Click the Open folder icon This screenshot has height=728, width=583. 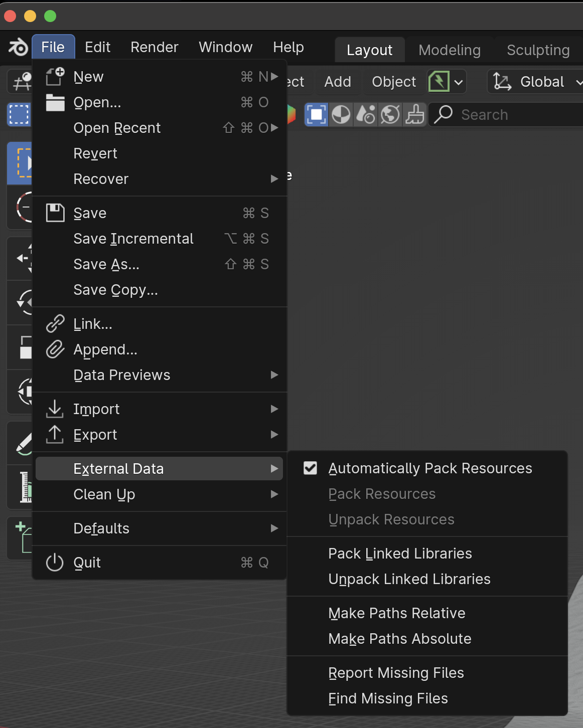click(55, 102)
